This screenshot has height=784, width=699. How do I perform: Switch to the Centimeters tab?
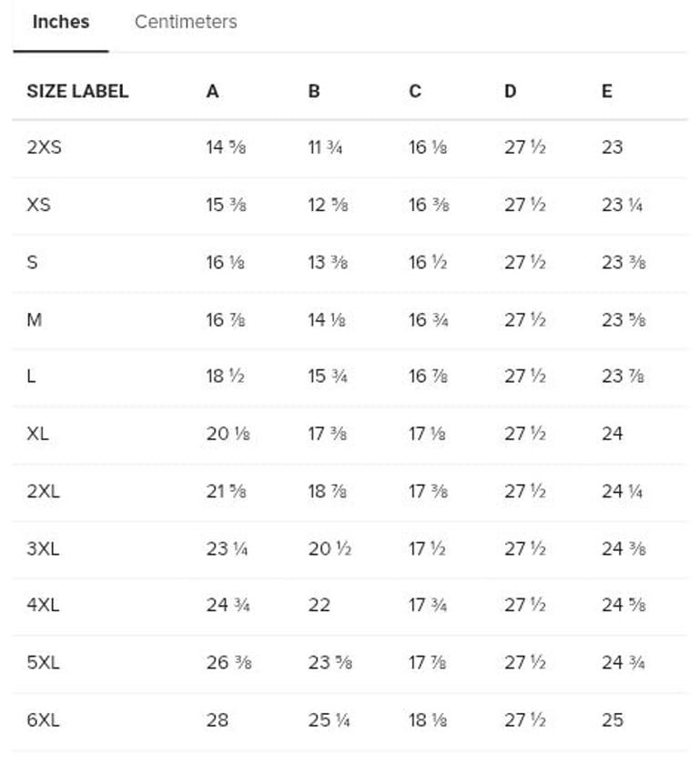pyautogui.click(x=186, y=23)
